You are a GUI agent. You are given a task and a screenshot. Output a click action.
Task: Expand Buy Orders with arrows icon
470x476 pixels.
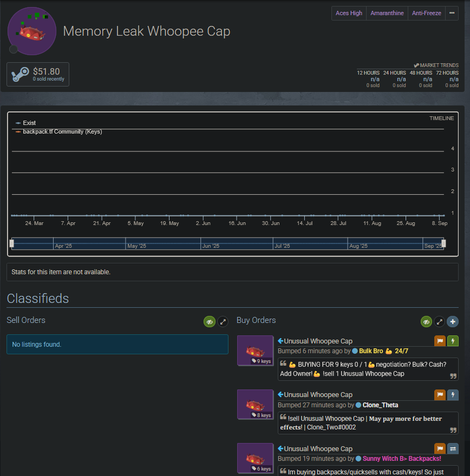click(x=440, y=322)
